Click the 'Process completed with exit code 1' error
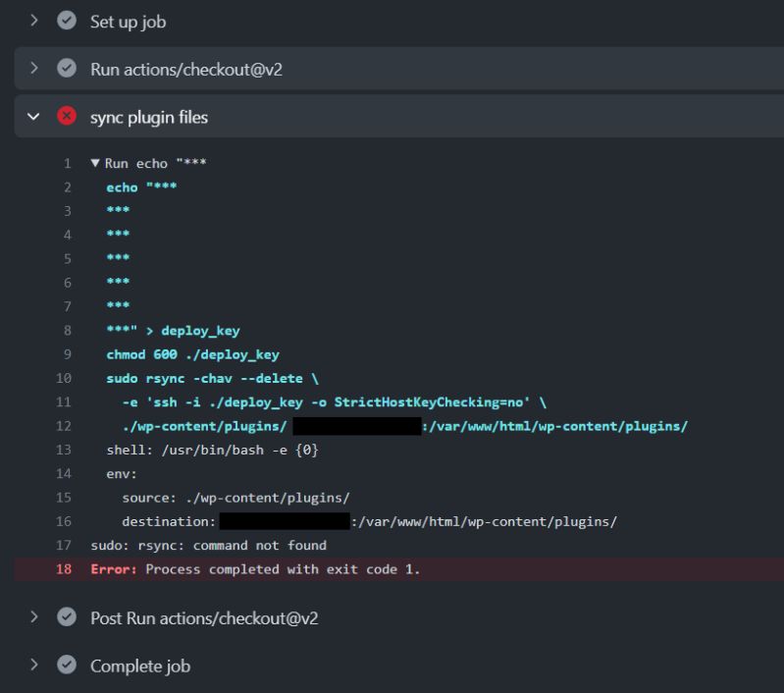This screenshot has width=784, height=693. tap(283, 569)
